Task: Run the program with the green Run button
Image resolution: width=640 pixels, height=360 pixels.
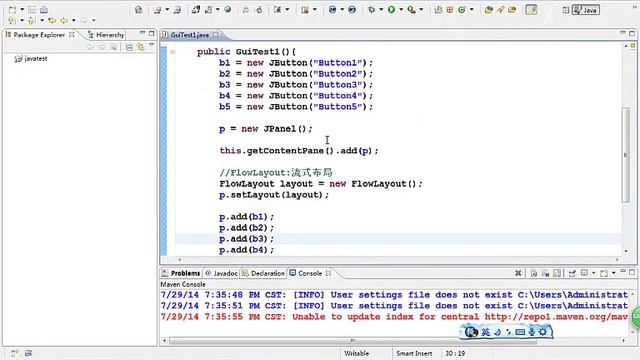Action: [x=391, y=9]
